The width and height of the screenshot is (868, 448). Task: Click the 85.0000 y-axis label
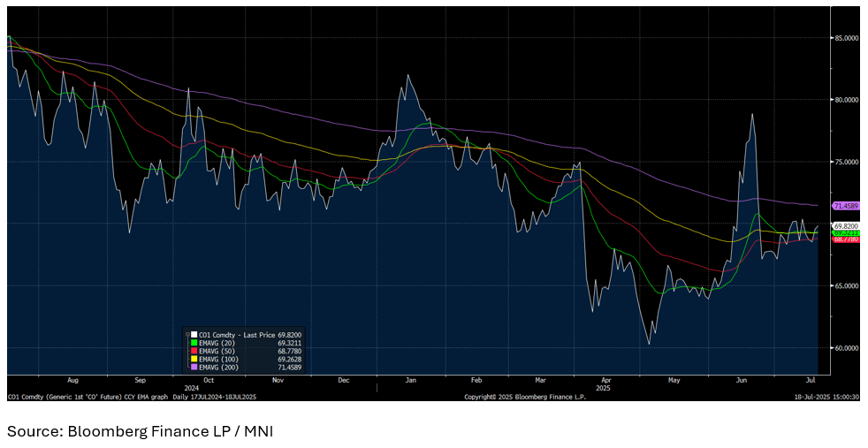click(847, 39)
